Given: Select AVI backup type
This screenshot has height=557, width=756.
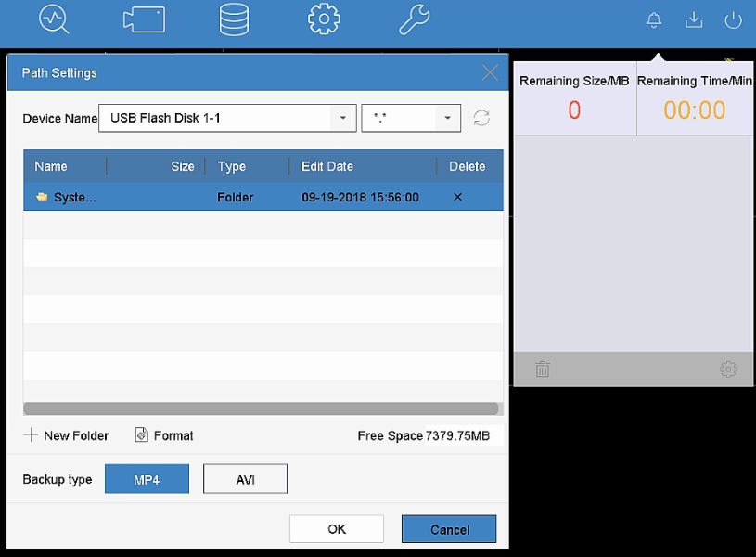Looking at the screenshot, I should pyautogui.click(x=245, y=479).
